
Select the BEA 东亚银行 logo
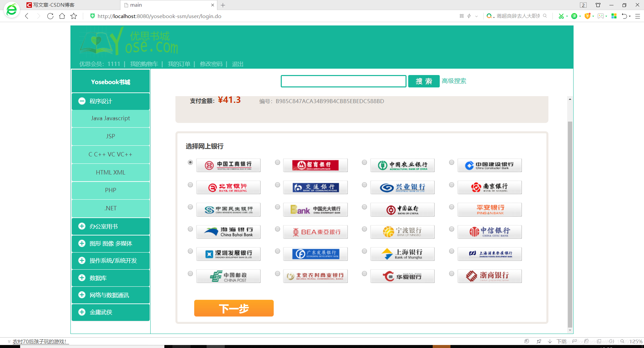(315, 231)
